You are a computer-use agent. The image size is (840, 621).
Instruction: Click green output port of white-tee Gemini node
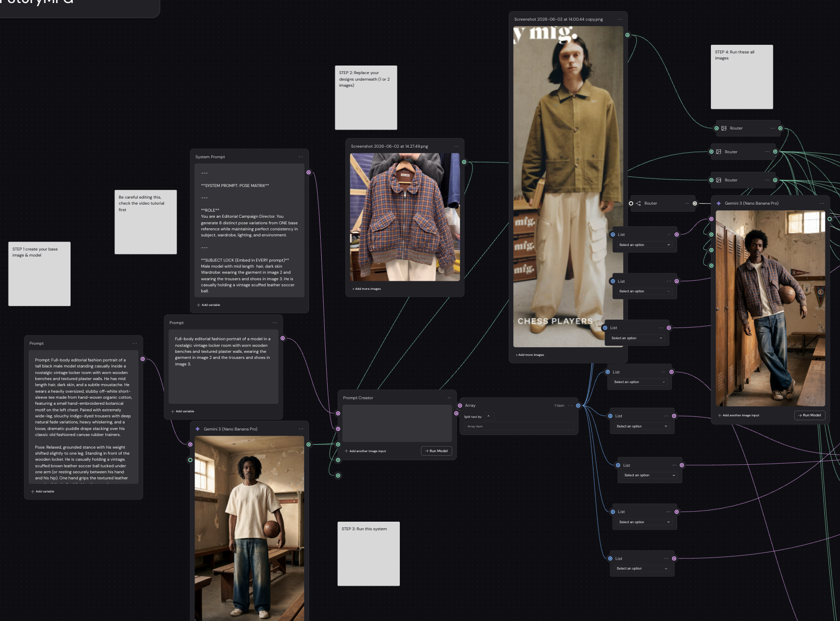point(309,445)
